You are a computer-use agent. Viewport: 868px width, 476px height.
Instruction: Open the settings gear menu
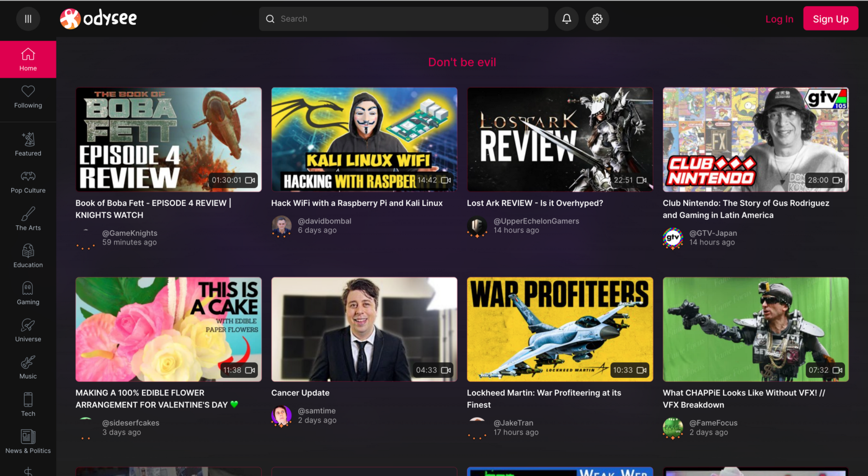tap(597, 19)
